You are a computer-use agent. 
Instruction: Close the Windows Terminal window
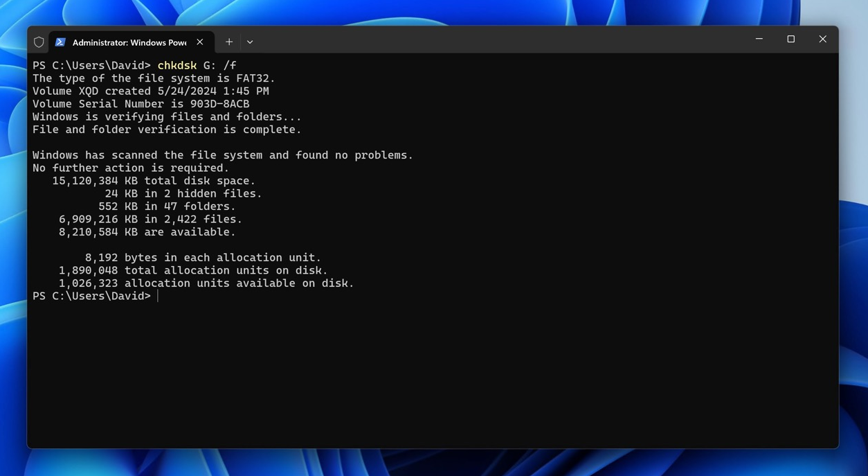(822, 39)
